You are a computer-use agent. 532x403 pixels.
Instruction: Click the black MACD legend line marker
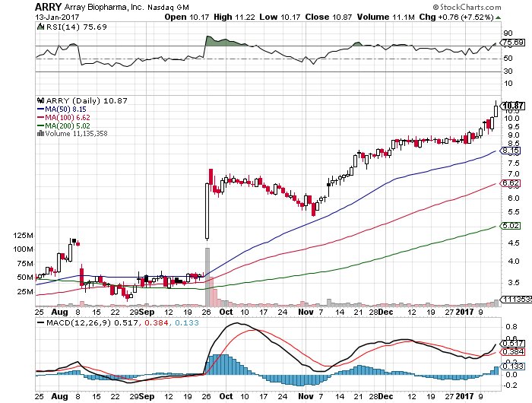40,323
